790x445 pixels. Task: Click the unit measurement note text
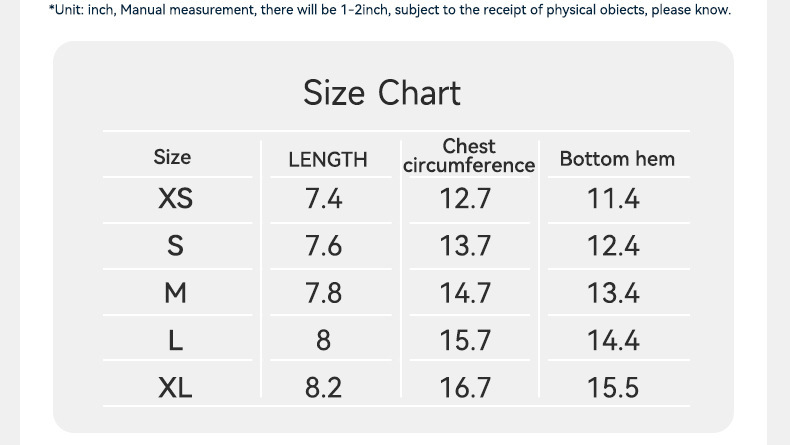click(x=390, y=10)
